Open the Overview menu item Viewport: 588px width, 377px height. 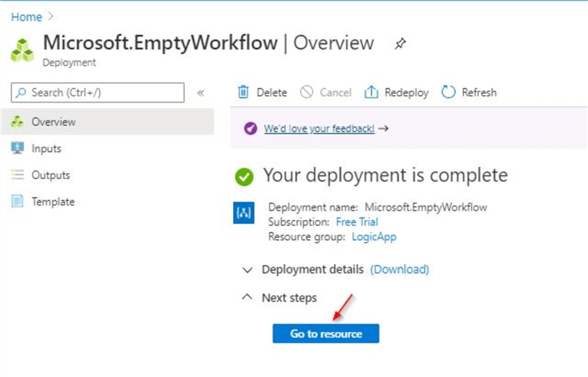click(x=107, y=122)
